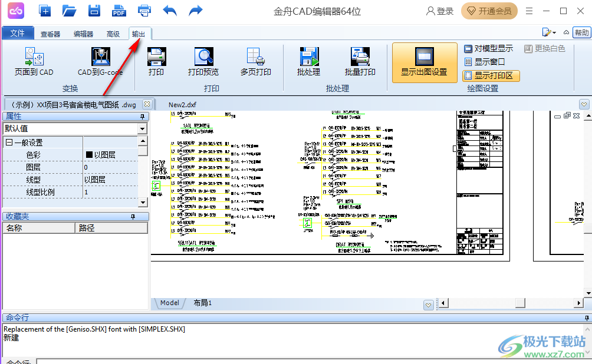Click the 帮助 help button
The height and width of the screenshot is (364, 592).
581,32
